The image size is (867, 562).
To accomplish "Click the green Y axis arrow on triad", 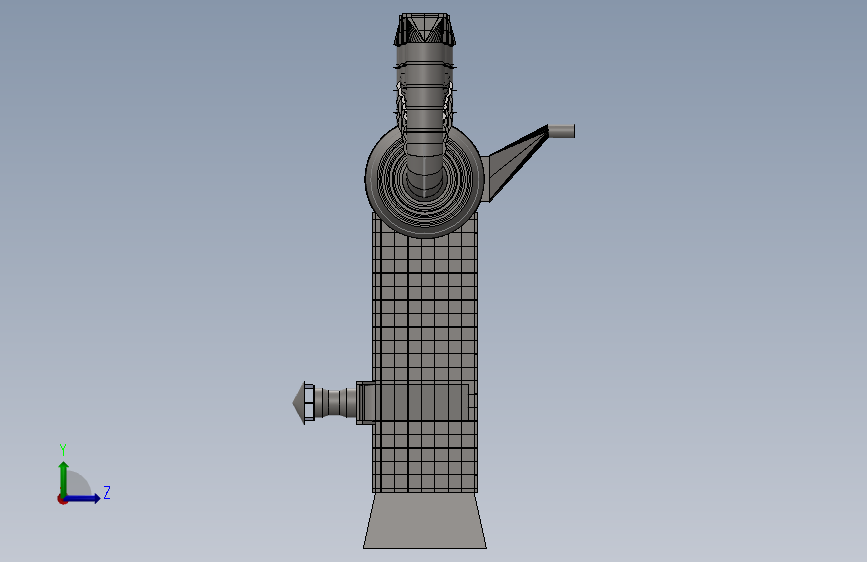I will point(64,479).
